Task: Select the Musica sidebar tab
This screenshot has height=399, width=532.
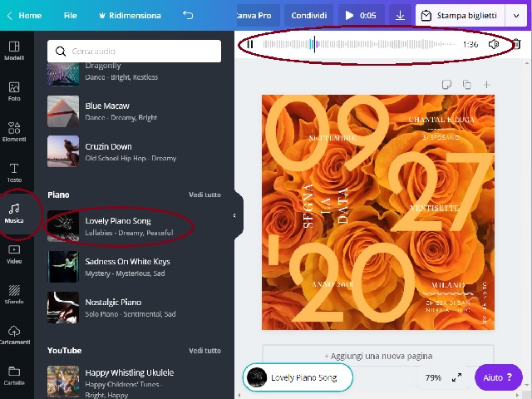Action: coord(14,214)
